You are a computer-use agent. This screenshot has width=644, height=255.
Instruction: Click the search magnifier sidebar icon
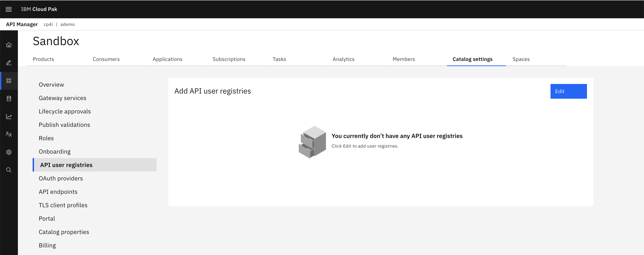coord(9,170)
